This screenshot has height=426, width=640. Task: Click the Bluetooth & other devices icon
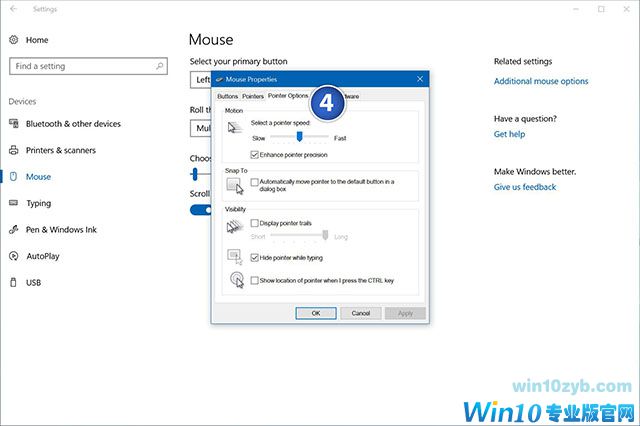(x=13, y=123)
